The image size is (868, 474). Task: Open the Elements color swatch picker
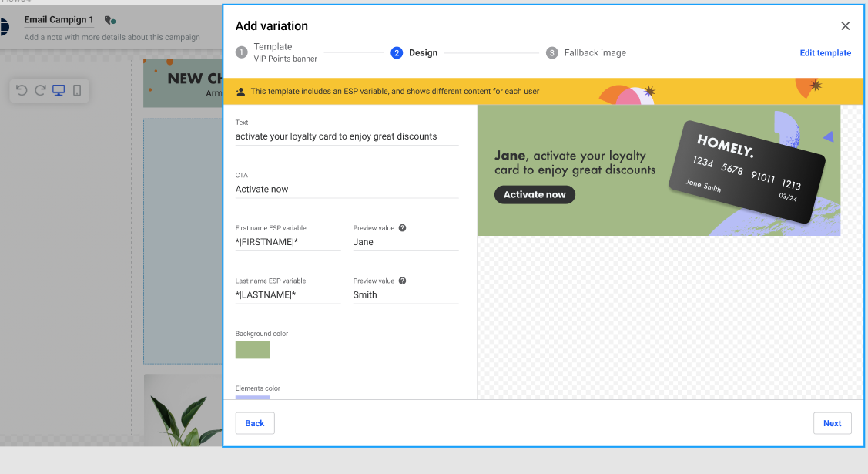click(x=252, y=398)
